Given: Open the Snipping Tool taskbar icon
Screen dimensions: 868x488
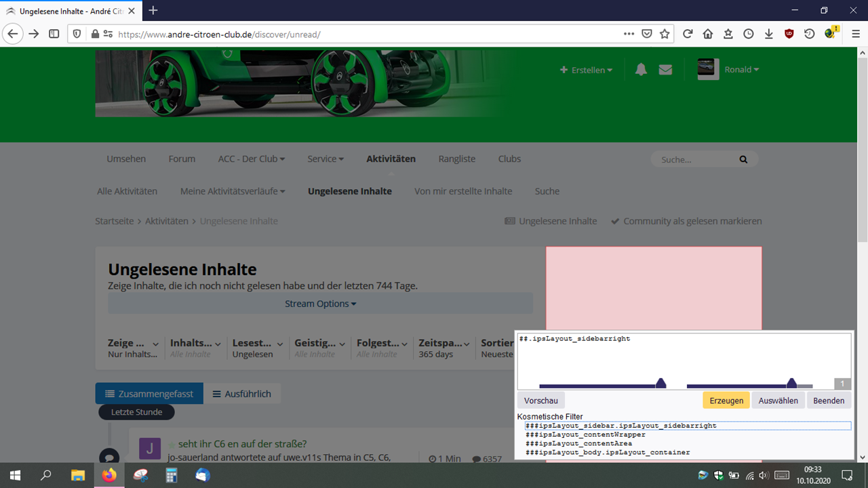Looking at the screenshot, I should click(140, 475).
